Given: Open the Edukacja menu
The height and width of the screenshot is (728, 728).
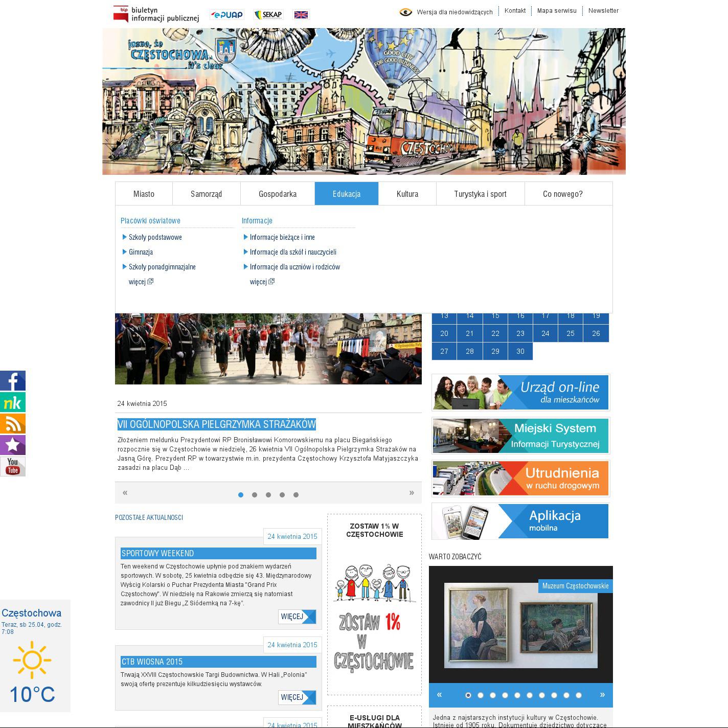Looking at the screenshot, I should [347, 194].
